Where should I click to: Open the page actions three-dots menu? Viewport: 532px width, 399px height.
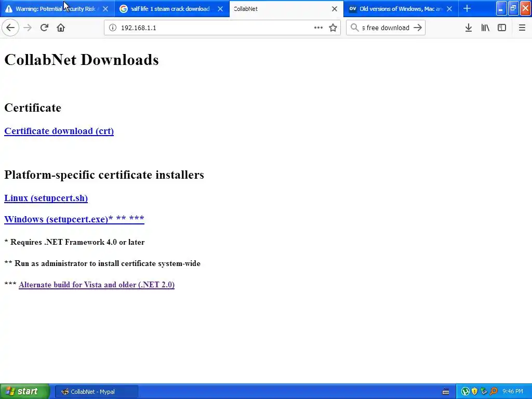pos(318,28)
